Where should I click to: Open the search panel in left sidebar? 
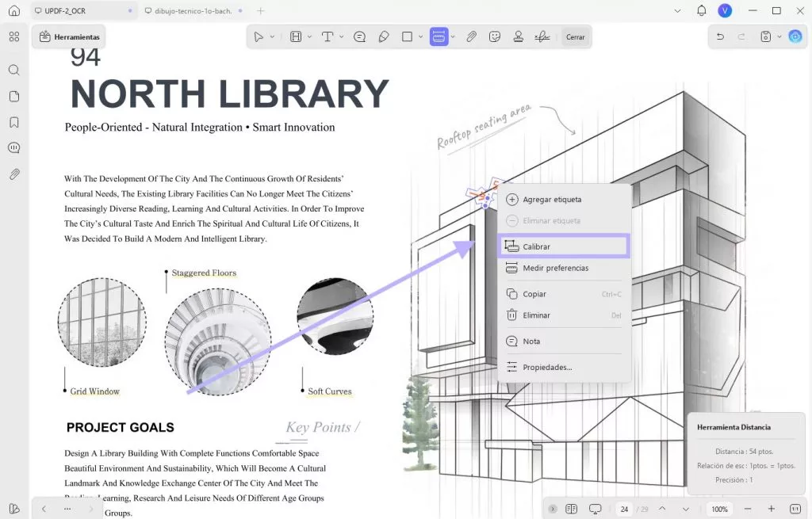tap(13, 70)
